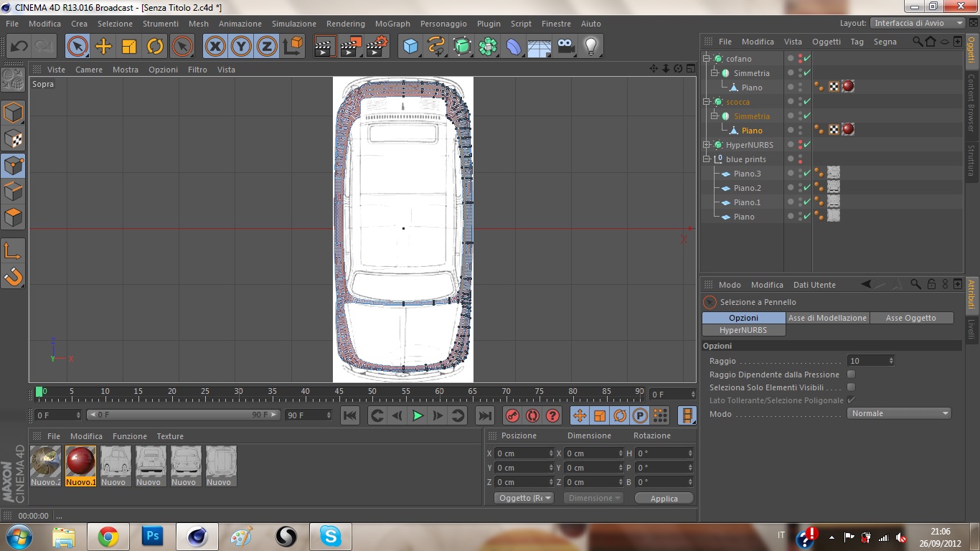Open the Modo dropdown set to Normale
980x551 pixels.
(900, 413)
